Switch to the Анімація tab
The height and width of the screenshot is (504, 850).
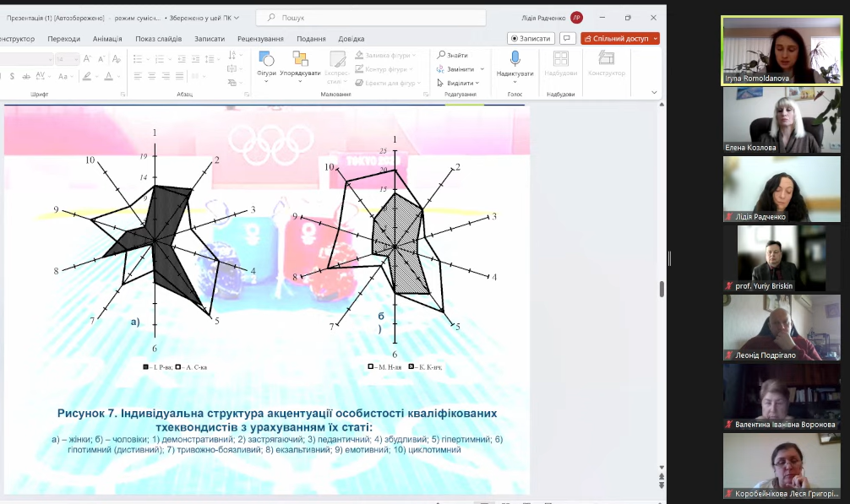(x=107, y=39)
